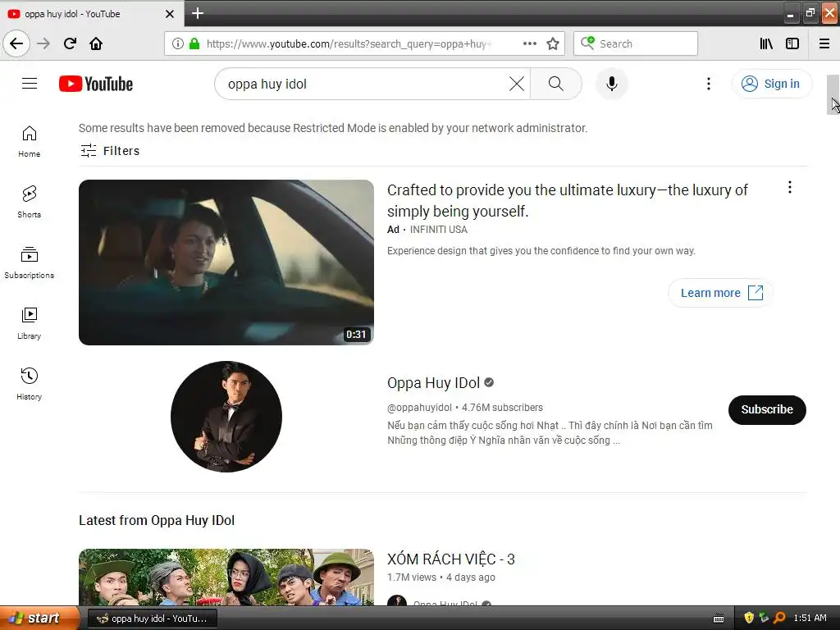The width and height of the screenshot is (840, 630).
Task: Go back with the browser back arrow
Action: (16, 43)
